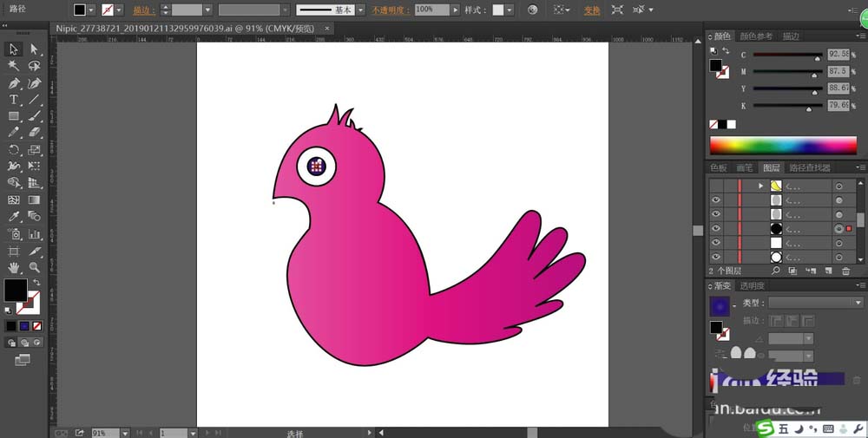Select the Rectangle tool
868x438 pixels.
(x=14, y=116)
